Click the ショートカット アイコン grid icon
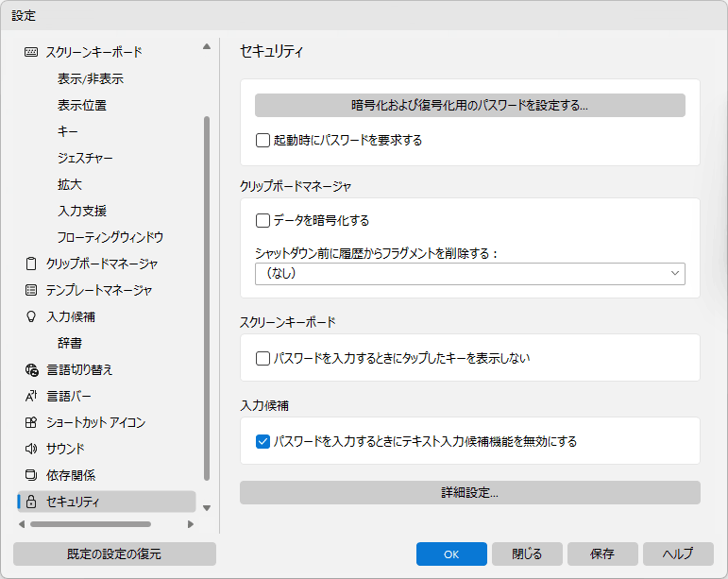Screen dimensions: 728x579 (31, 422)
